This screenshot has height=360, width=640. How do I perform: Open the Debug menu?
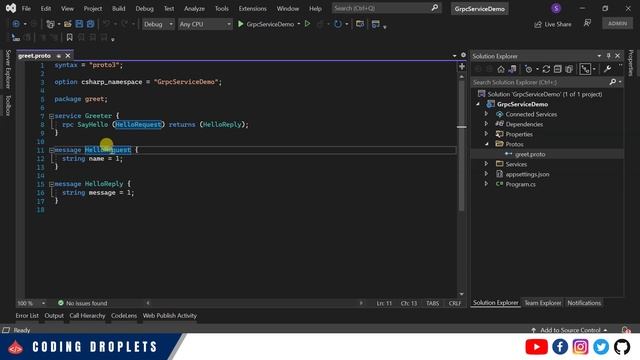[x=144, y=8]
